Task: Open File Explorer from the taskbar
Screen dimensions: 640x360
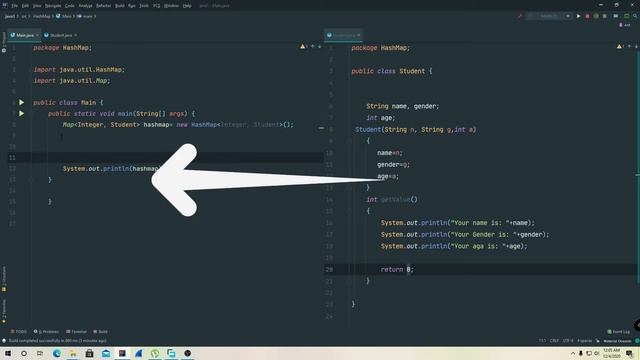Action: click(73, 353)
